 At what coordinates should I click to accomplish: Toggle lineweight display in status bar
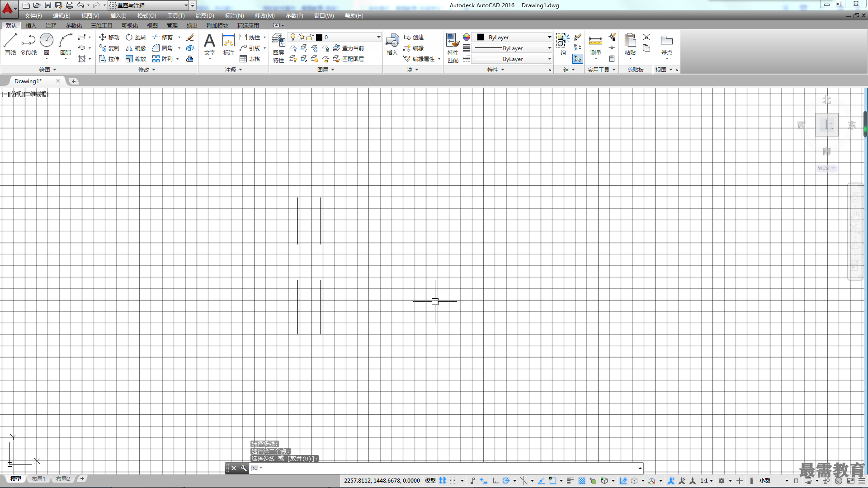tap(571, 480)
